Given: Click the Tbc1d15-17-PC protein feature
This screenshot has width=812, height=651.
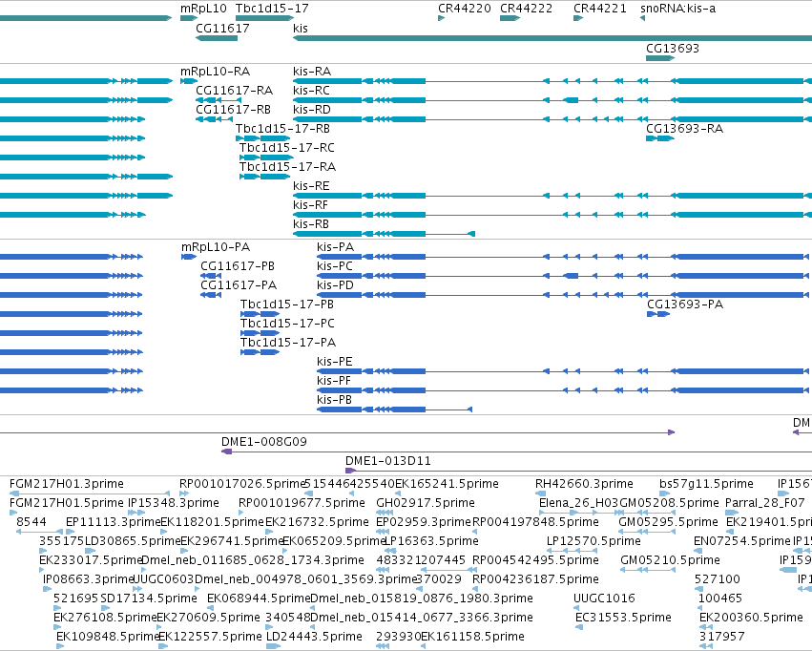Looking at the screenshot, I should [x=260, y=333].
